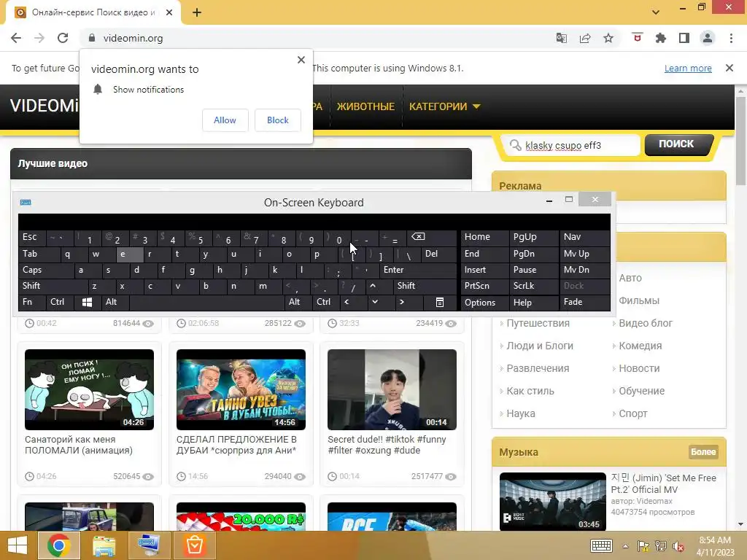
Task: Toggle the Chrome side panel icon
Action: pyautogui.click(x=684, y=38)
